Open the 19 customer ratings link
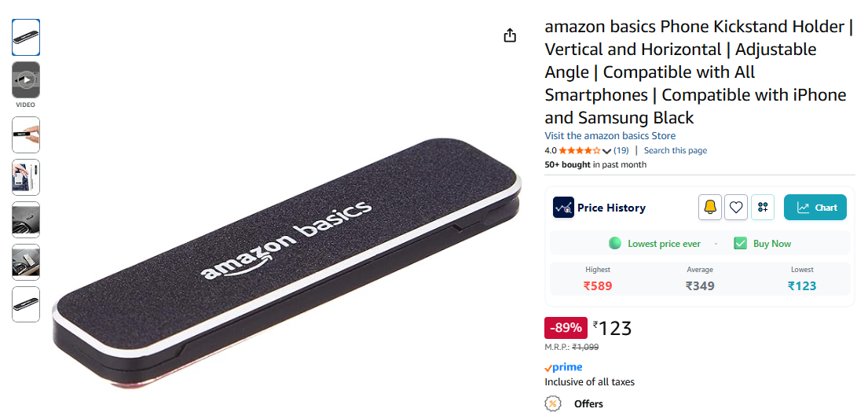This screenshot has width=868, height=416. (x=621, y=150)
